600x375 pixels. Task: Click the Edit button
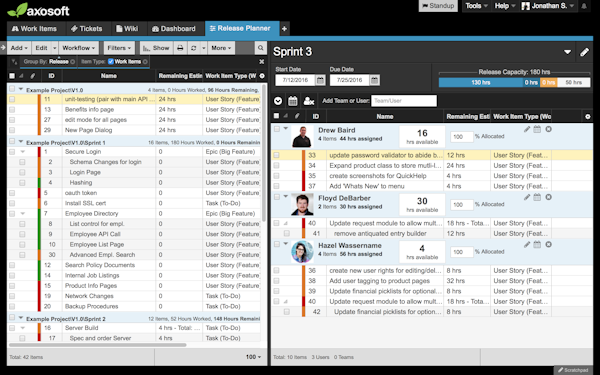[41, 48]
